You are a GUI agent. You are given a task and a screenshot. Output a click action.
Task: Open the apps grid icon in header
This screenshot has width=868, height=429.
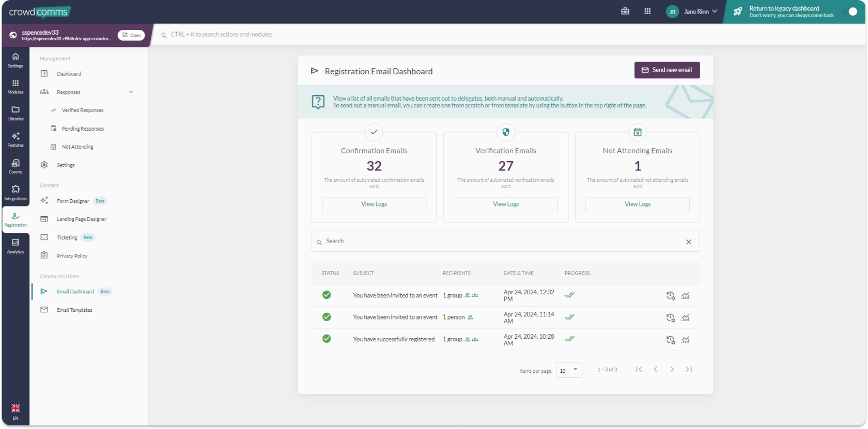coord(647,11)
